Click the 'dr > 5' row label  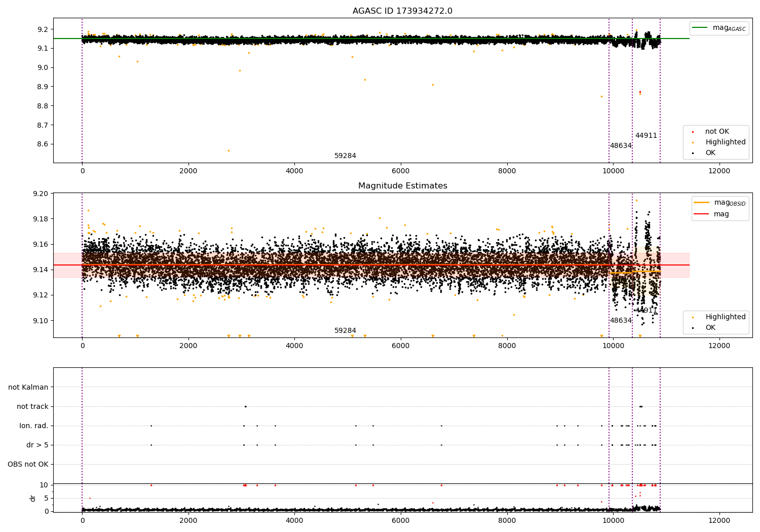(x=37, y=445)
